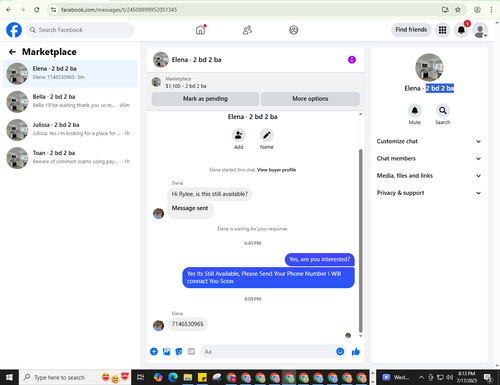This screenshot has height=385, width=500.
Task: Open more actions plus icon in composer
Action: coord(154,351)
